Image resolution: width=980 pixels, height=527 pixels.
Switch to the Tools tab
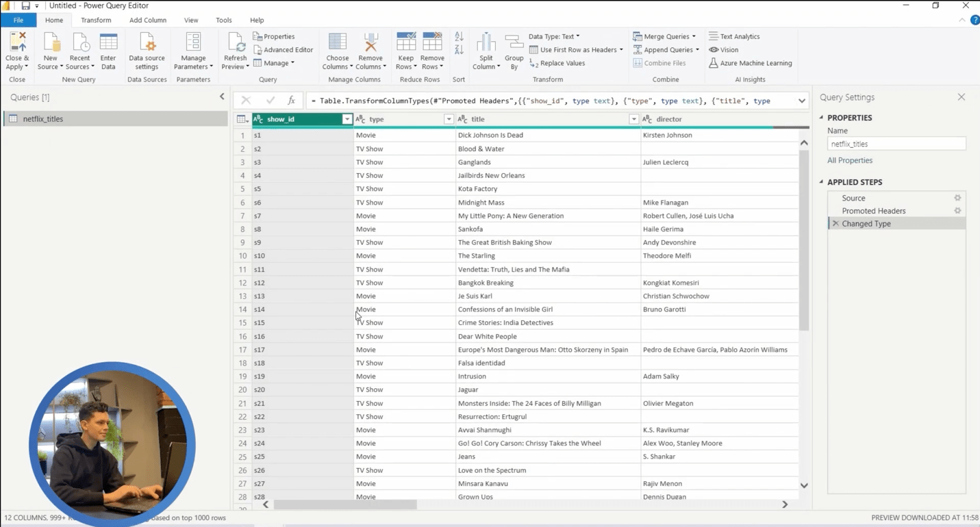tap(224, 21)
